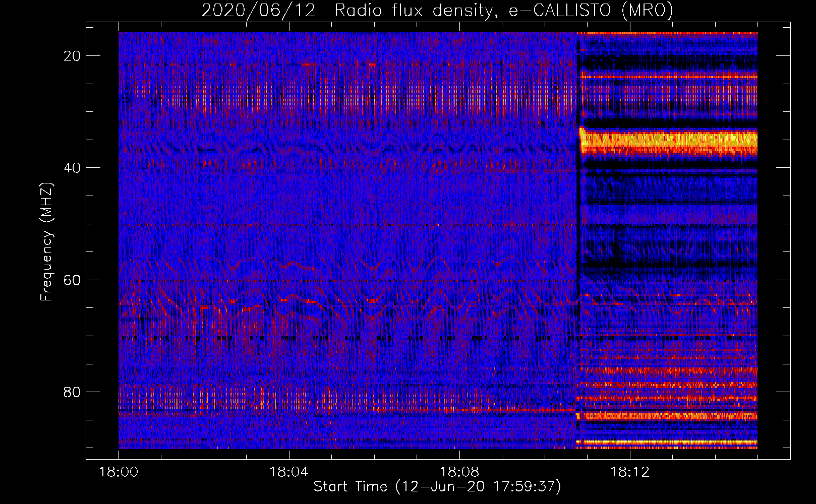Click the '40' frequency tick label
Screen dimensions: 816x504
(72, 167)
